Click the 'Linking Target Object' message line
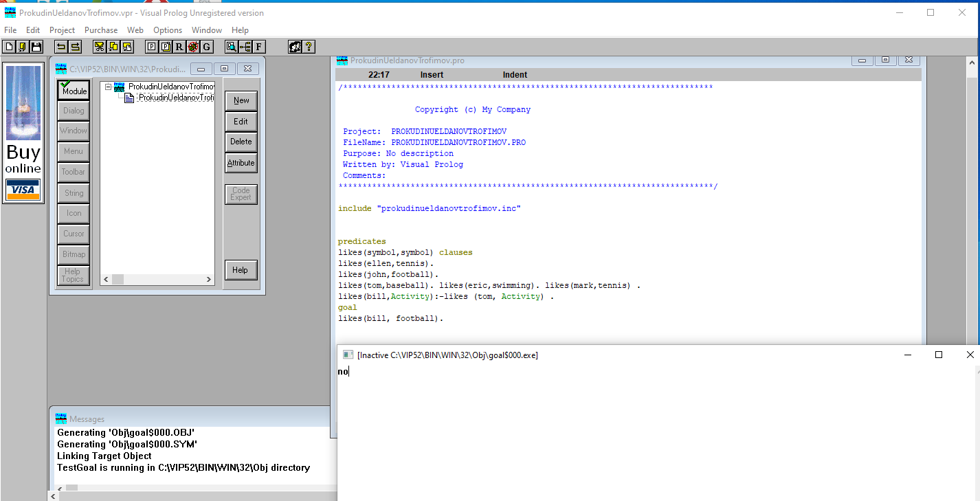This screenshot has width=980, height=501. pyautogui.click(x=104, y=456)
